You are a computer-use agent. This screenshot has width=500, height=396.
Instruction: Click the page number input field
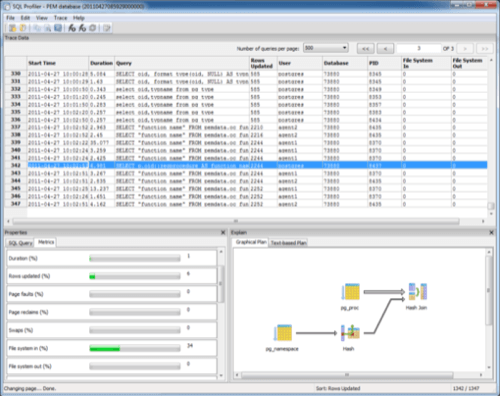pyautogui.click(x=419, y=49)
